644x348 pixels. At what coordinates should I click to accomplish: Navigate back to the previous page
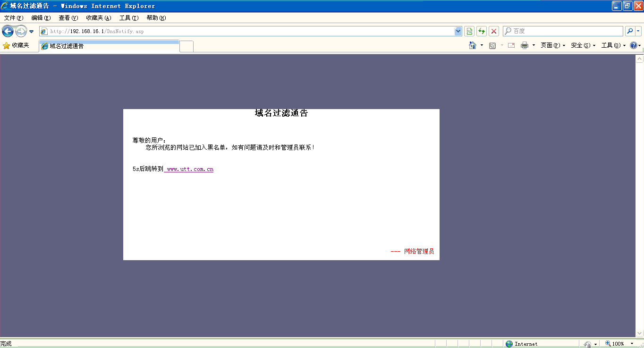(8, 31)
